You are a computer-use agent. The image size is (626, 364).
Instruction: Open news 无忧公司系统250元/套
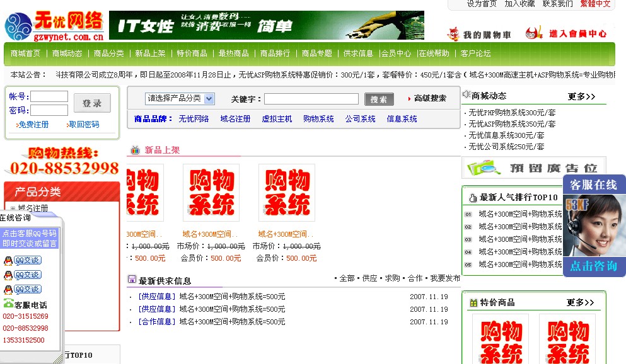tap(506, 147)
